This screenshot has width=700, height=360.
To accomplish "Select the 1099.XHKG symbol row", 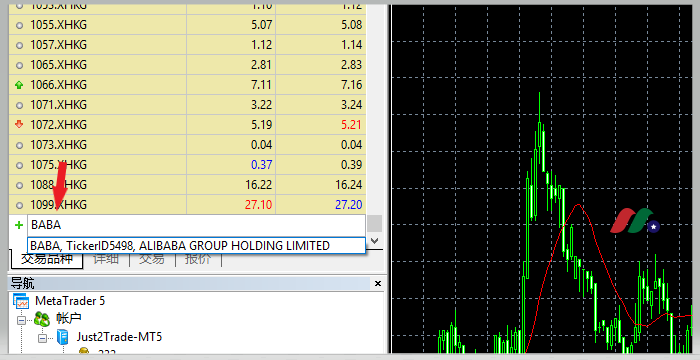I will pyautogui.click(x=188, y=205).
